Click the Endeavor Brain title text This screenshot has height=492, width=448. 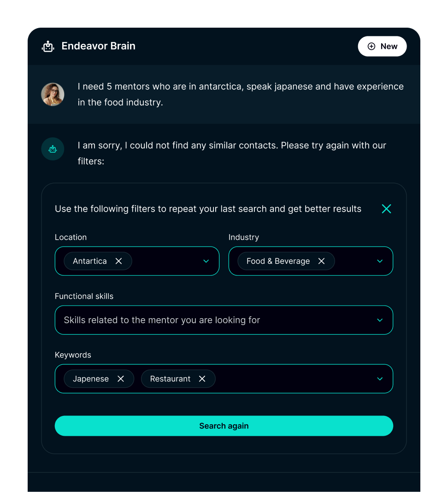point(98,46)
